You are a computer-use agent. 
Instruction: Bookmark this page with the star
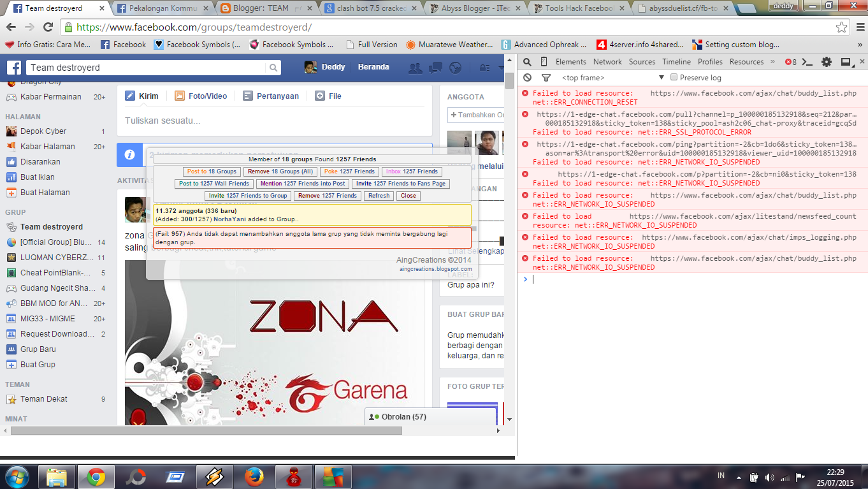point(842,27)
